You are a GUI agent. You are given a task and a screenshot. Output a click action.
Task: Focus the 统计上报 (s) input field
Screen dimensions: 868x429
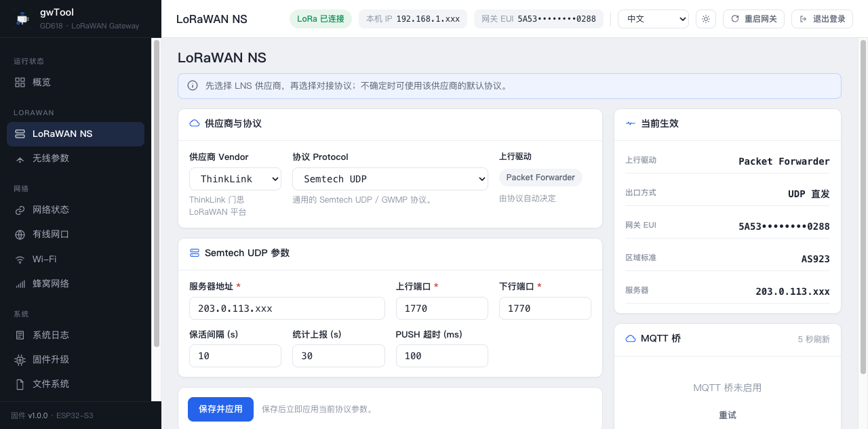pyautogui.click(x=338, y=356)
